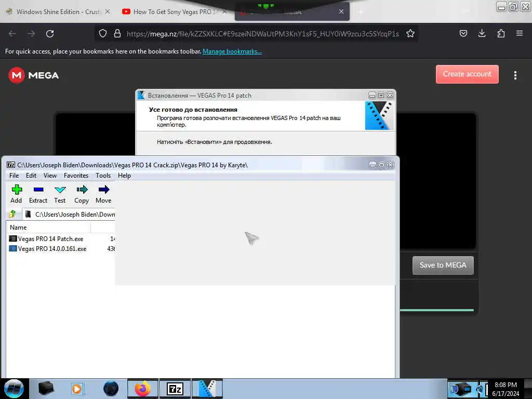Go forward in Firefox
The image size is (532, 399).
click(31, 34)
